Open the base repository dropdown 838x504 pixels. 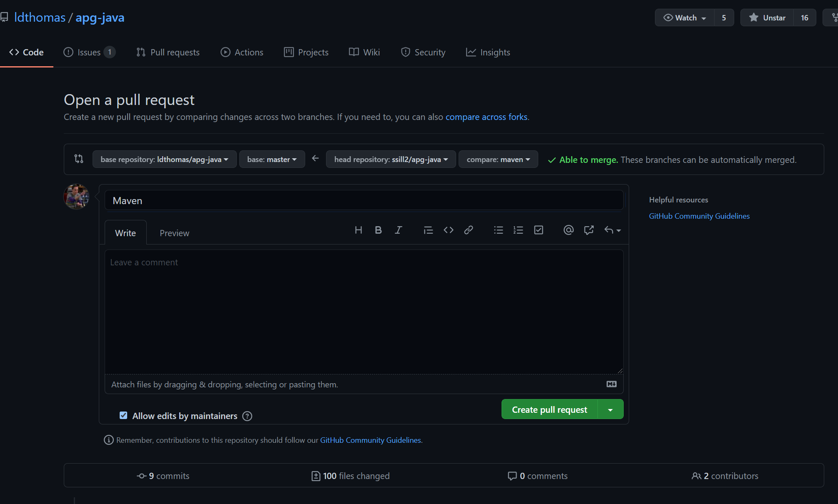coord(165,160)
